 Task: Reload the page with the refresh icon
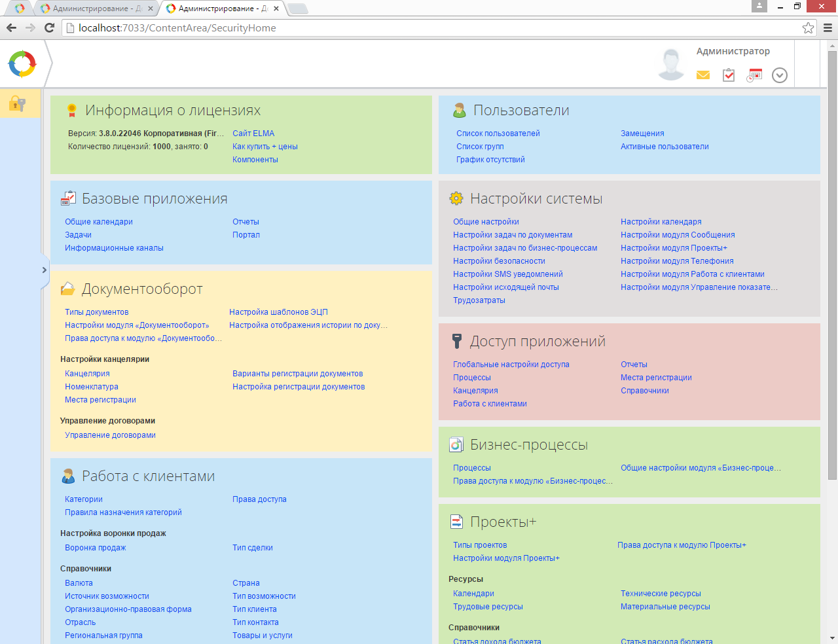tap(49, 27)
